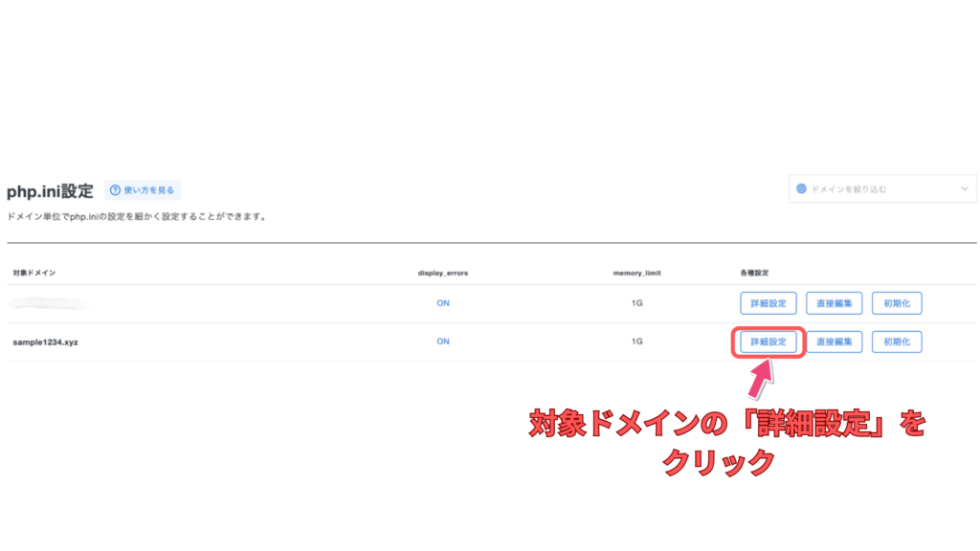Click the display_errors column header

[443, 273]
